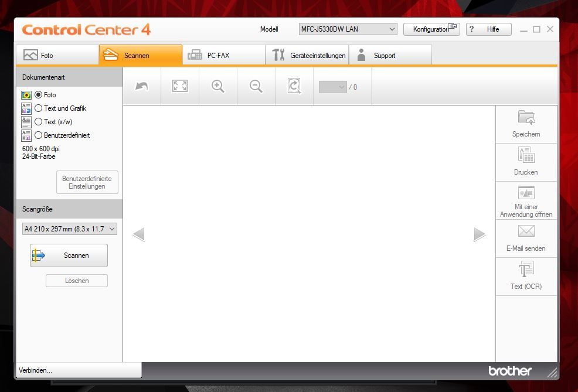Click the 600 x 600 dpi text
The width and height of the screenshot is (578, 392).
[x=40, y=148]
